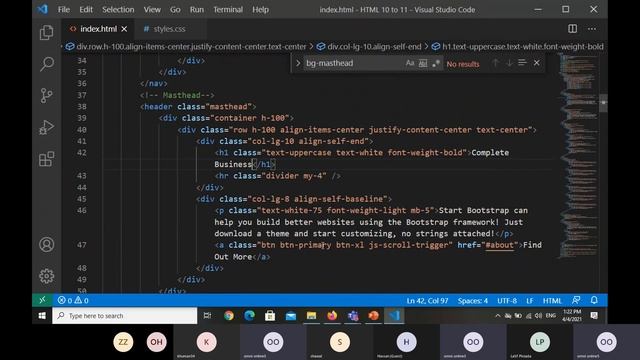Viewport: 640px width, 360px height.
Task: Open the Selection menu
Action: (x=118, y=9)
